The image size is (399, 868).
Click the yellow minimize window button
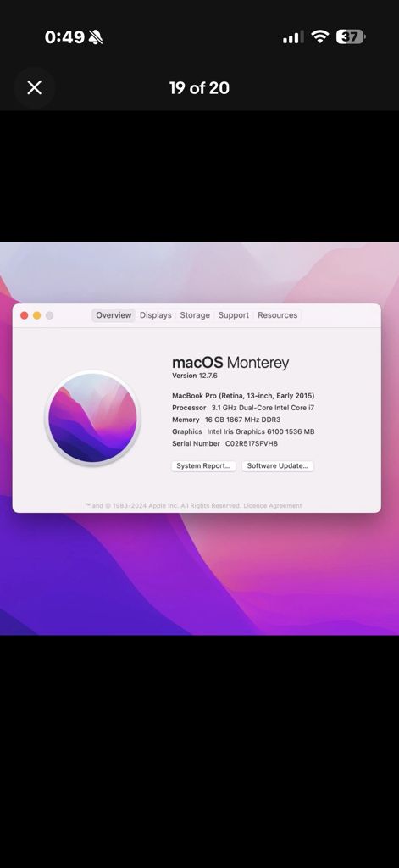(x=36, y=315)
